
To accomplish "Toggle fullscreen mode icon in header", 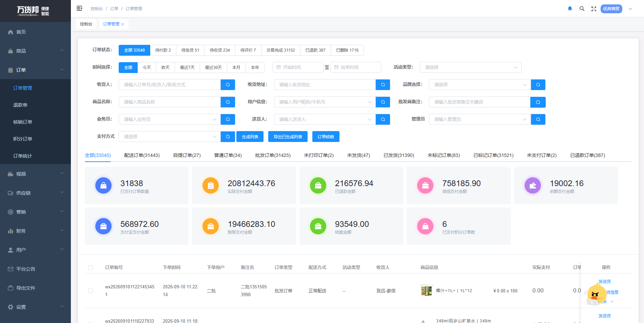I will [594, 9].
